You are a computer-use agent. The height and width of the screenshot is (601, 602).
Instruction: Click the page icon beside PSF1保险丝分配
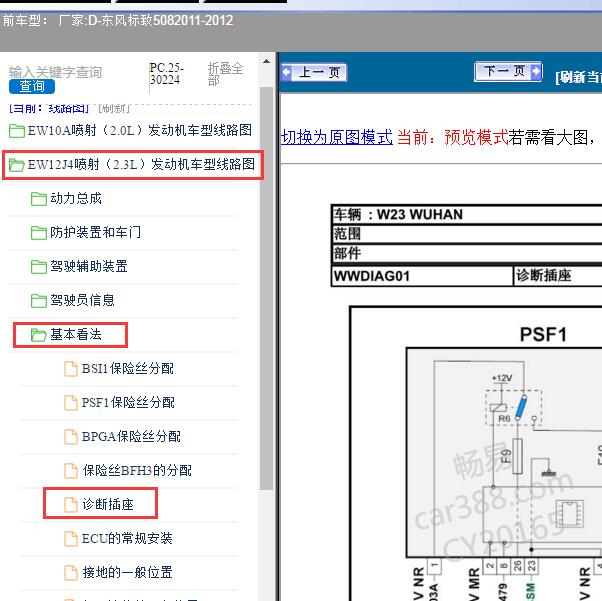[71, 403]
